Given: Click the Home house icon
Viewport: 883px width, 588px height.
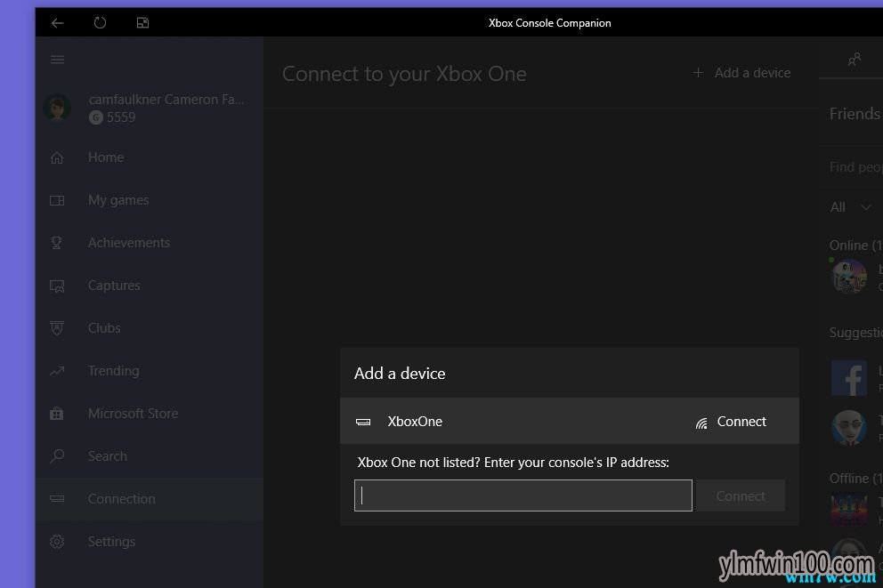Looking at the screenshot, I should point(57,157).
